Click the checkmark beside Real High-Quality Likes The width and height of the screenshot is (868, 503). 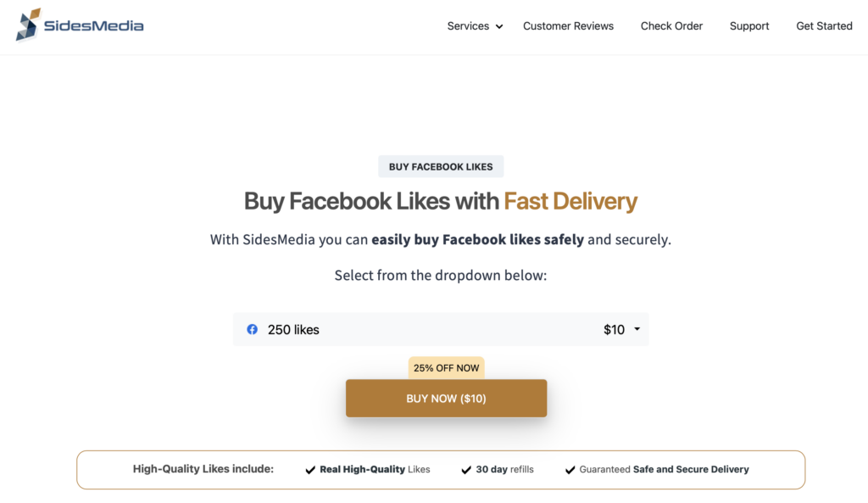pyautogui.click(x=310, y=470)
